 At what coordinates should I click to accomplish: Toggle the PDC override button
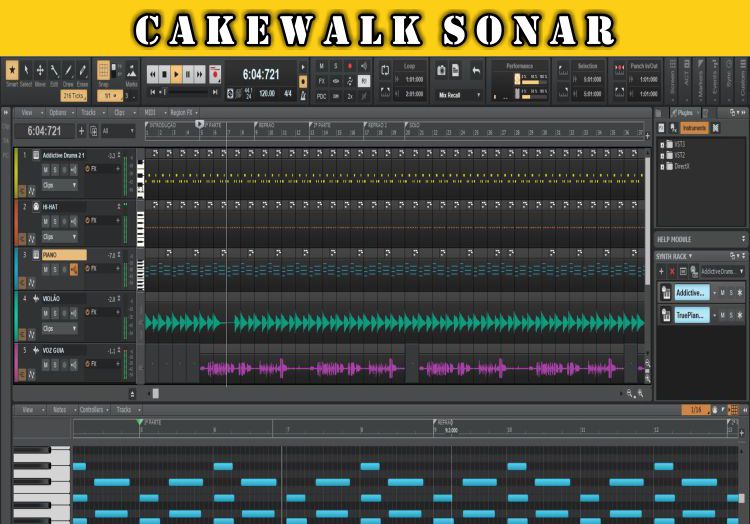pos(321,96)
